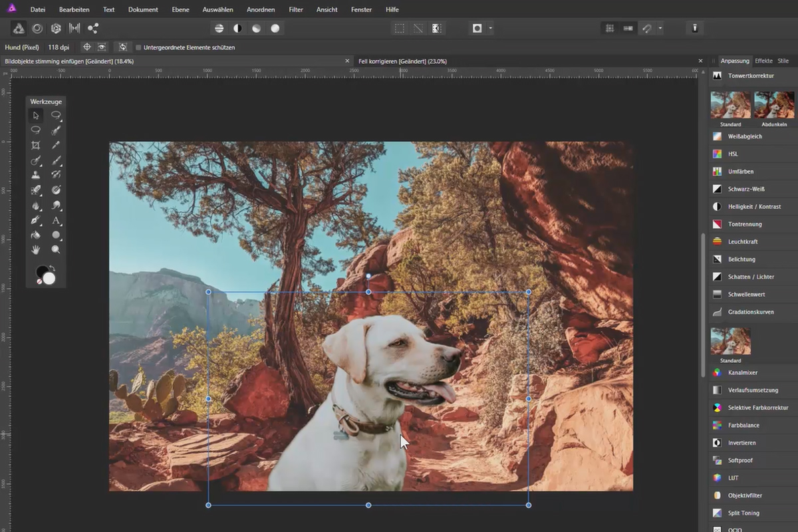Screen dimensions: 798x532
Task: Add a Helligkeit / Kontrast adjustment
Action: tap(752, 207)
